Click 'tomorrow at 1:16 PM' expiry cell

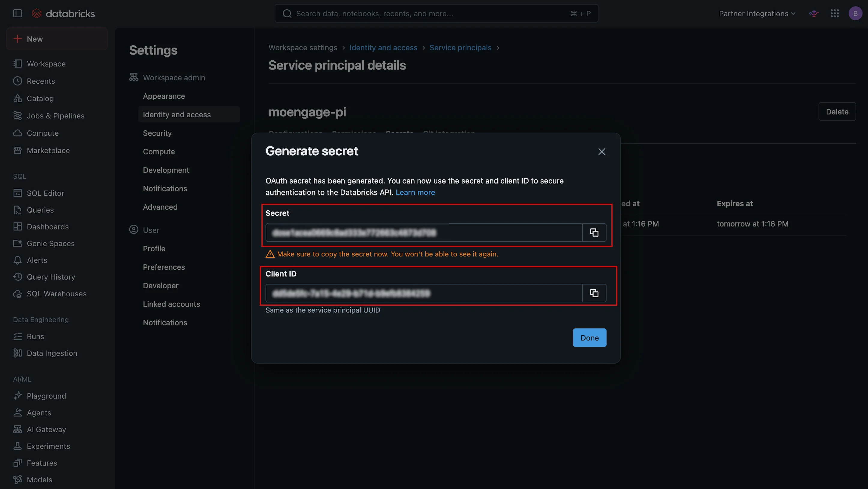(752, 223)
